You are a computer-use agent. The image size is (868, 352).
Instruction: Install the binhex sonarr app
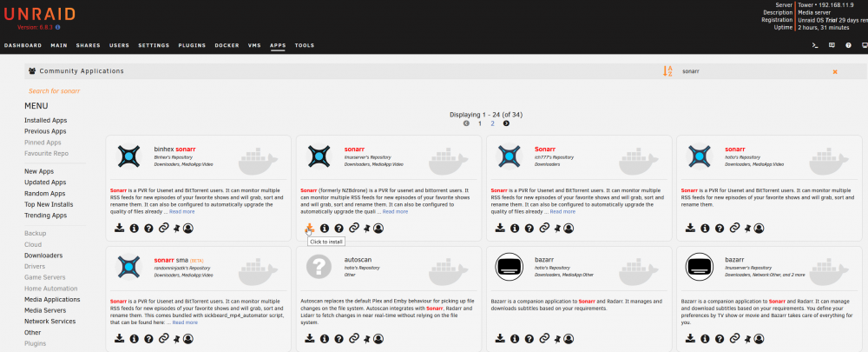click(x=119, y=228)
